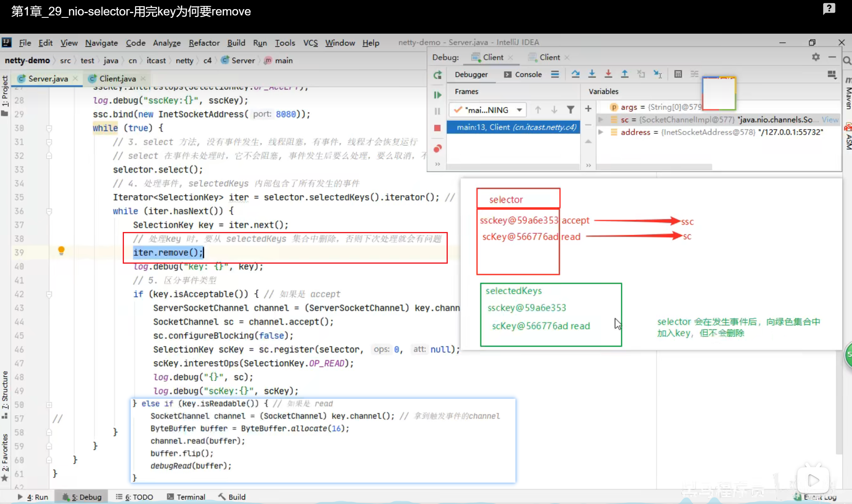The height and width of the screenshot is (504, 852).
Task: Play the video with bottom-right play button
Action: coord(813,481)
